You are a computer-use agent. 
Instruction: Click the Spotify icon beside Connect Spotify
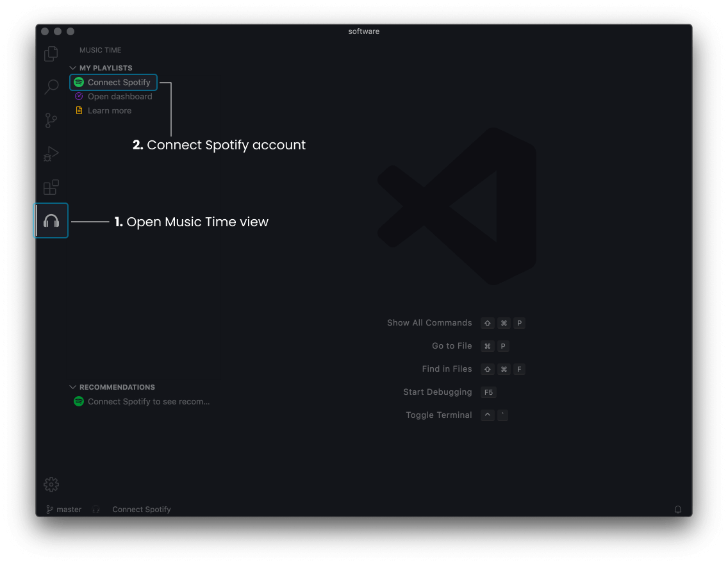click(x=79, y=82)
